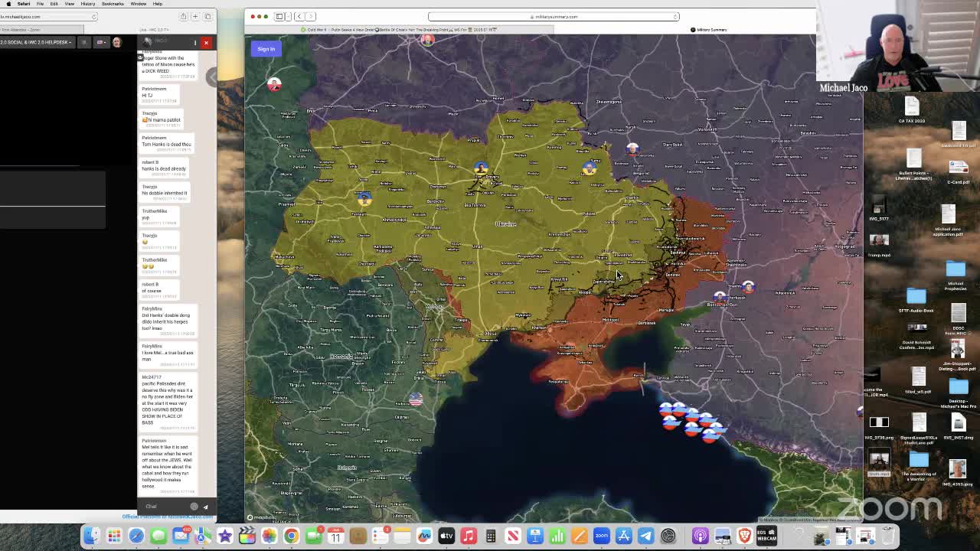980x551 pixels.
Task: Click the militarysummary.com address bar
Action: (554, 16)
